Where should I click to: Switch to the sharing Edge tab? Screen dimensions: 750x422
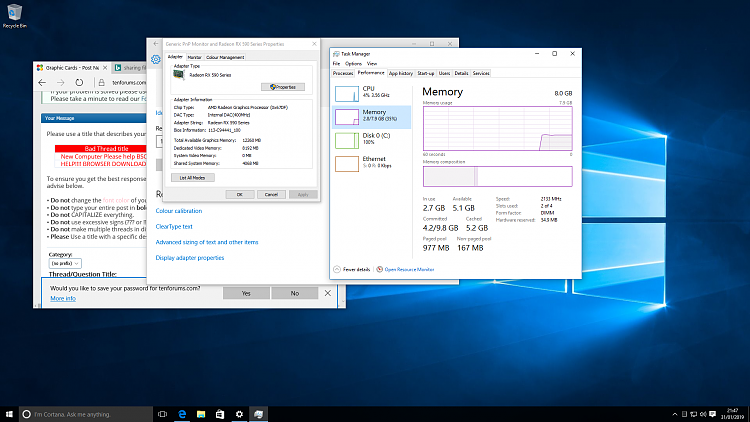coord(129,68)
